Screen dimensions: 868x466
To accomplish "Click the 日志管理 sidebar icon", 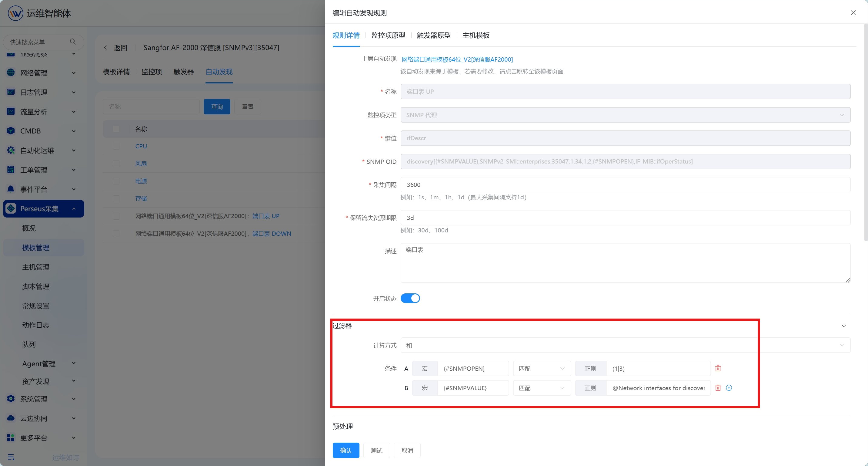I will click(11, 92).
